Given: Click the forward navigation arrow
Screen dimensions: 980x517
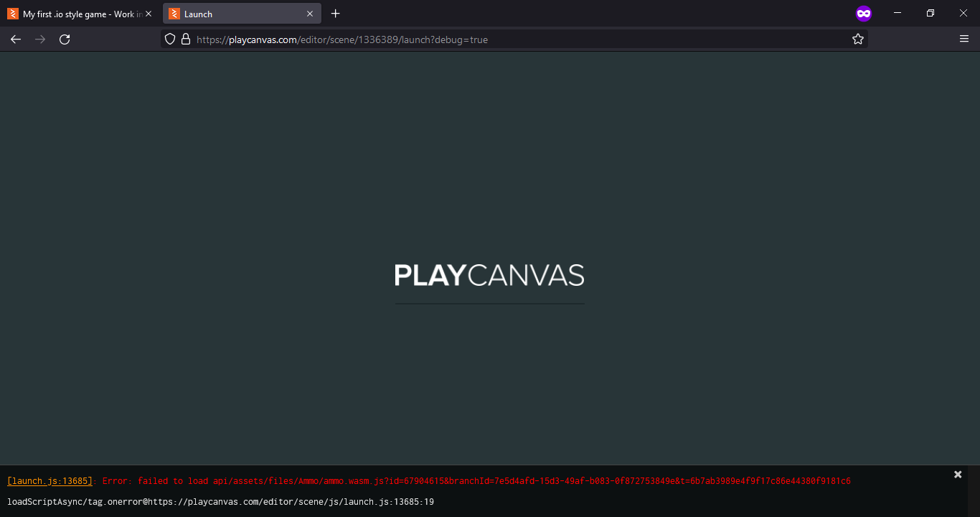Looking at the screenshot, I should pyautogui.click(x=40, y=39).
